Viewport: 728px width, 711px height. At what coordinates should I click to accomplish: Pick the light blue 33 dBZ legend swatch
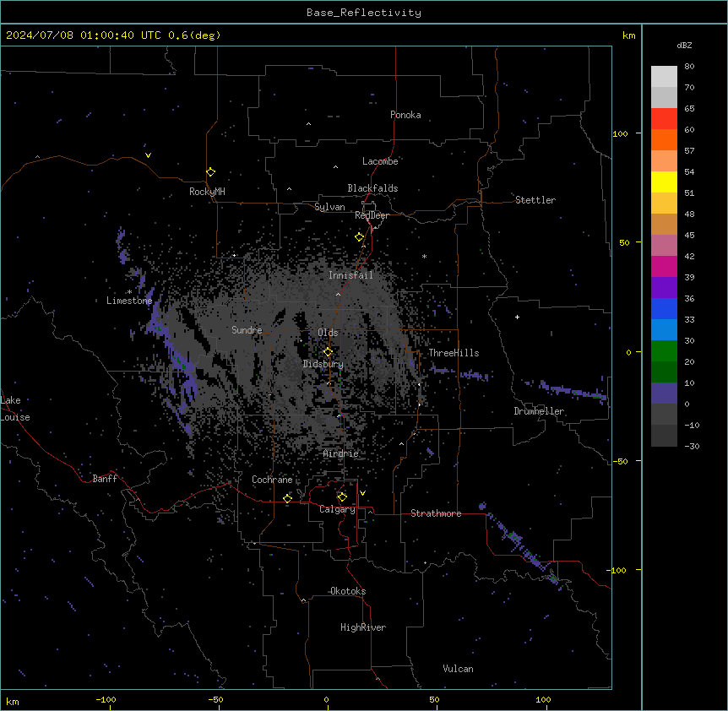(x=664, y=330)
